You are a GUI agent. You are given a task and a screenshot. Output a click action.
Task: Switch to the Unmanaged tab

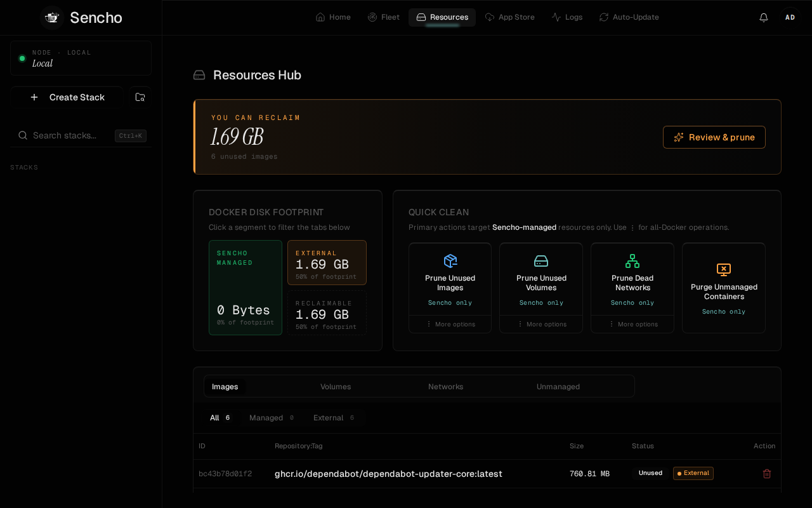[558, 387]
